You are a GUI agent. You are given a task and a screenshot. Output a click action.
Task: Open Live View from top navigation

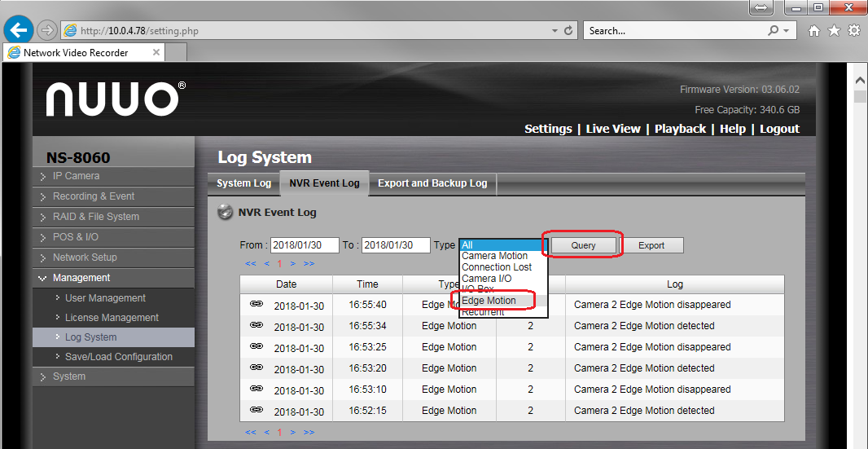click(612, 129)
